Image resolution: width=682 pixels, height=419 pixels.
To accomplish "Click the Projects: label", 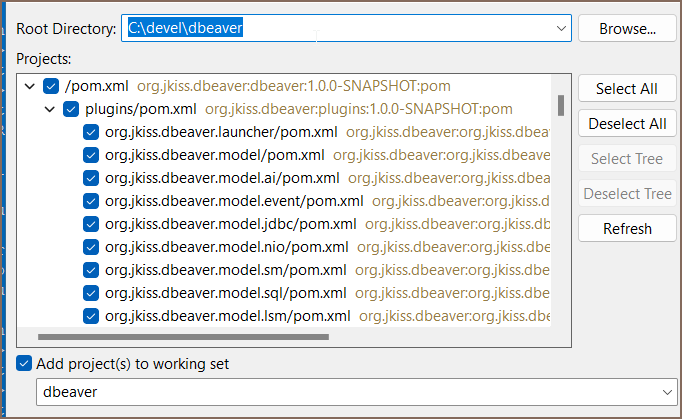I will tap(43, 59).
